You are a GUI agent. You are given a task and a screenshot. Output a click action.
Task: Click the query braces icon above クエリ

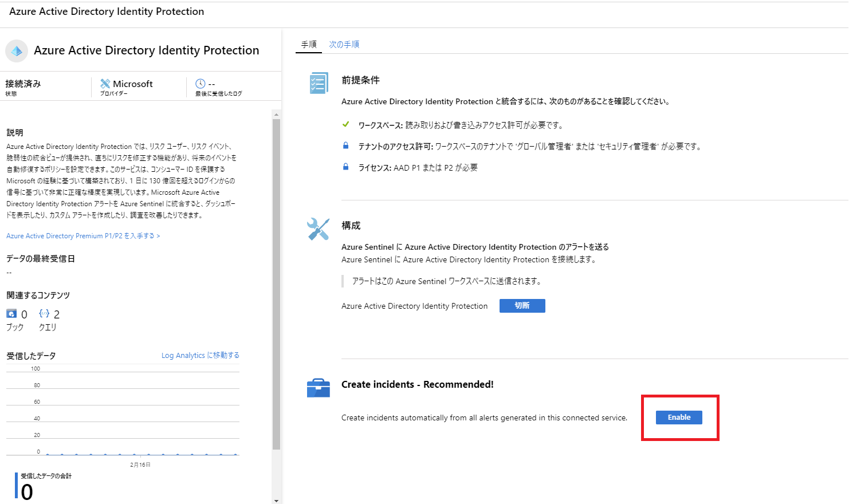point(44,313)
